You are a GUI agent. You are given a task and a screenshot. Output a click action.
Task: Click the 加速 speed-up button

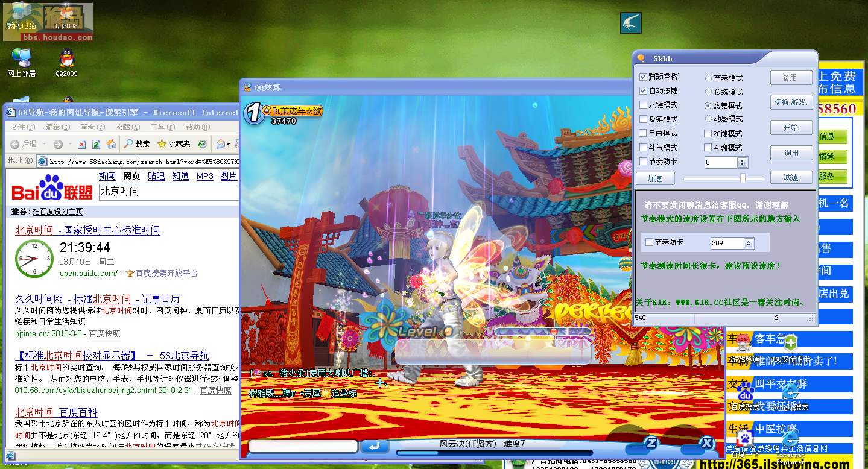[655, 178]
